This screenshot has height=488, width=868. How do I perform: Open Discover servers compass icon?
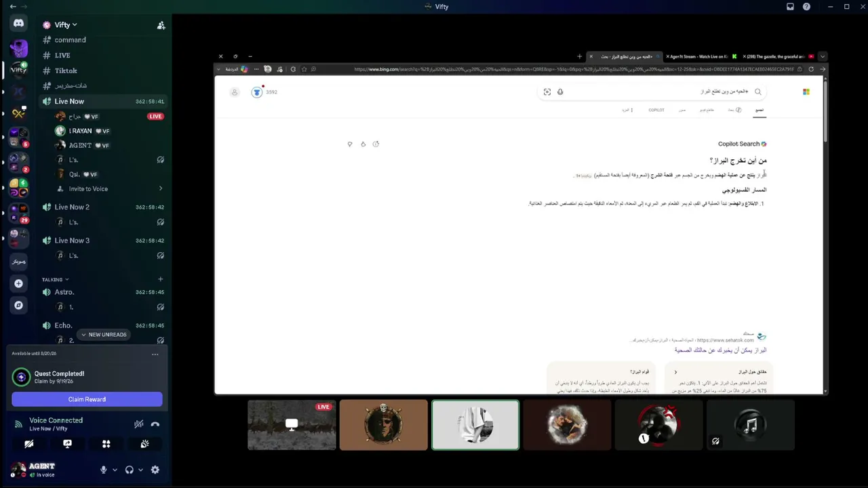18,305
